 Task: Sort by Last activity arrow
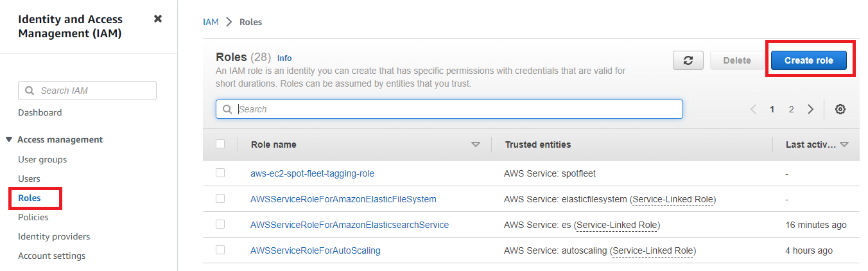pyautogui.click(x=844, y=145)
